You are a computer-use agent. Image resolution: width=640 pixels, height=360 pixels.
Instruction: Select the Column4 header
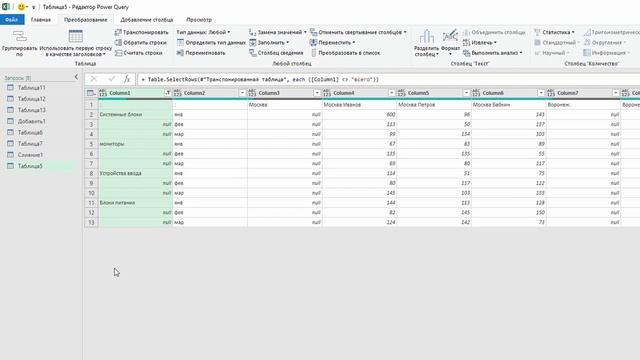pyautogui.click(x=359, y=93)
